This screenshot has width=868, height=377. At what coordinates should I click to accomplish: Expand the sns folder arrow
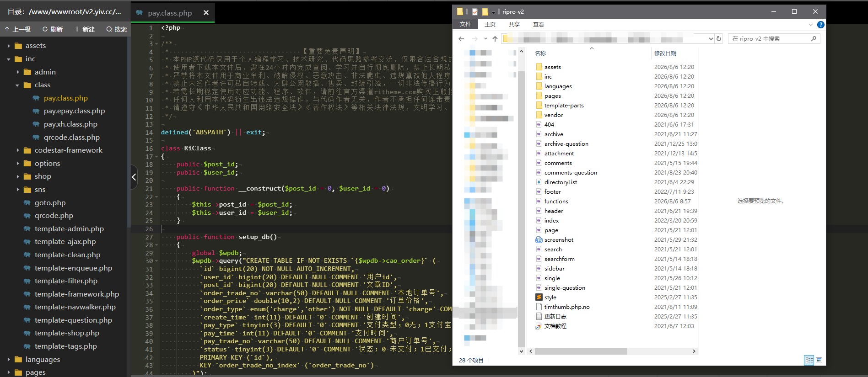18,190
